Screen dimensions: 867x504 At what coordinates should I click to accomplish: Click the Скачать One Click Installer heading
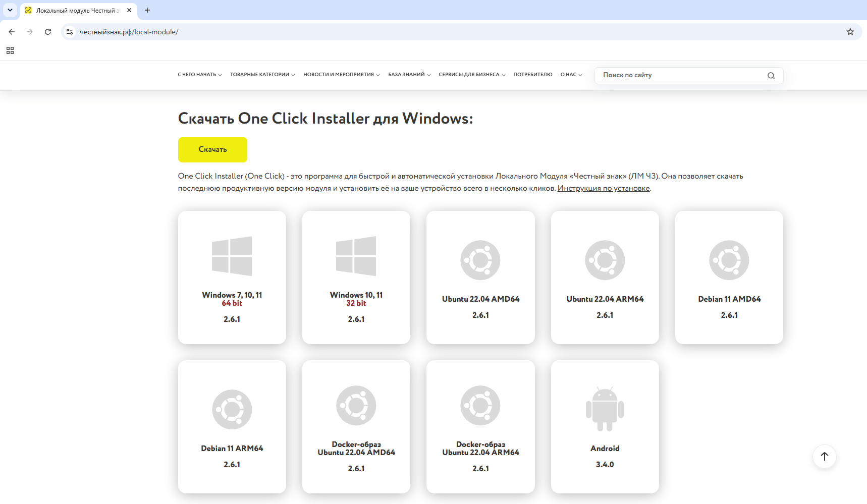pos(326,119)
